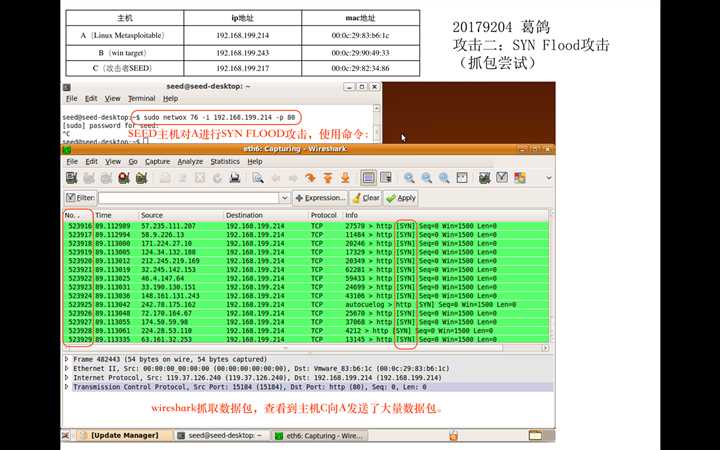This screenshot has width=720, height=450.
Task: Reset zoom to normal size icon
Action: 444,178
